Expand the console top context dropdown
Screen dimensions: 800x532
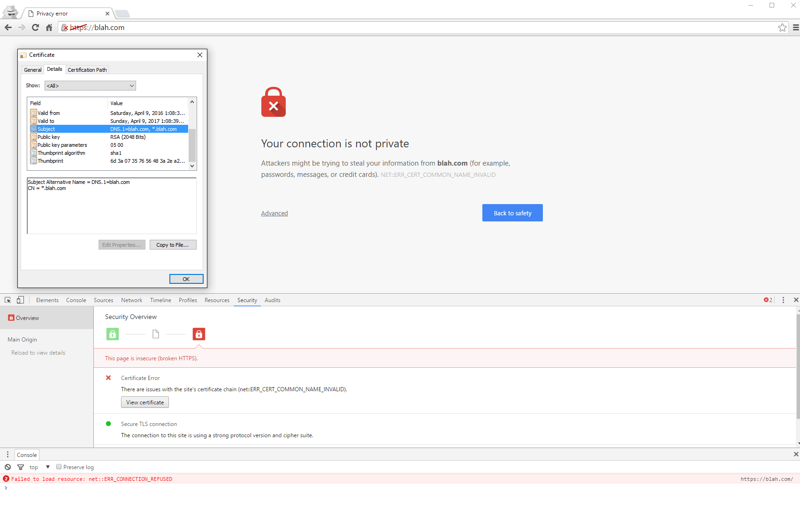coord(40,467)
